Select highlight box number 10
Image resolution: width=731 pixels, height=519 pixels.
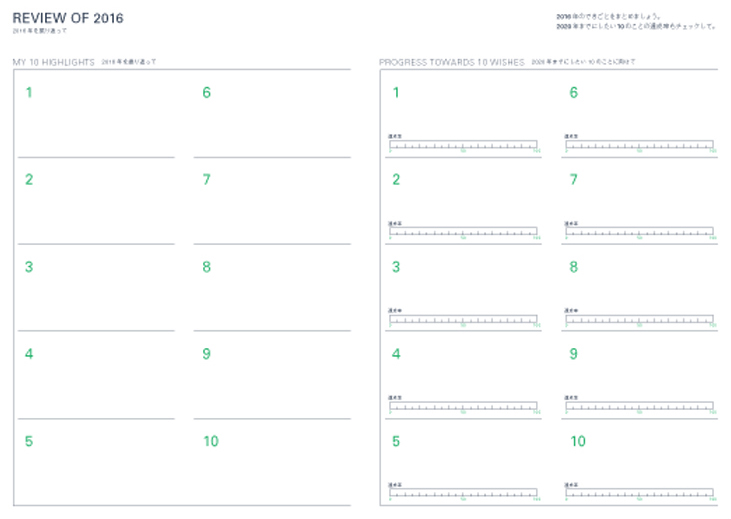coord(272,468)
